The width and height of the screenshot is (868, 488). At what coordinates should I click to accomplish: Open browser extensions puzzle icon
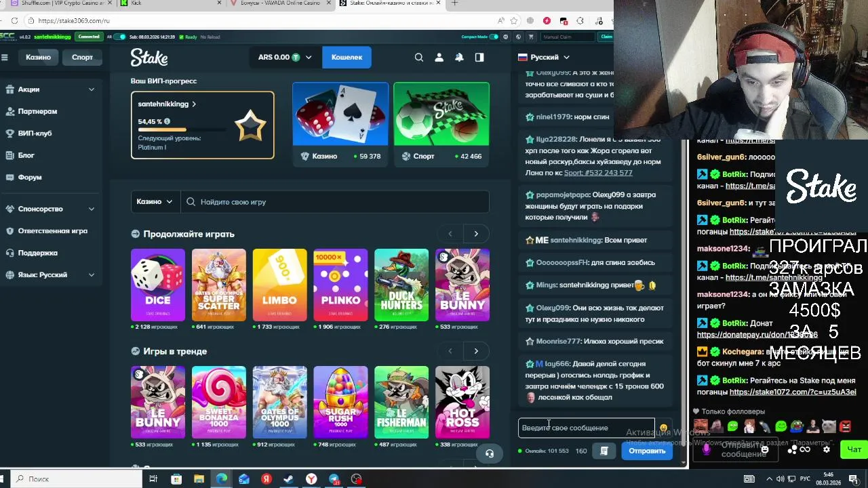tap(580, 20)
